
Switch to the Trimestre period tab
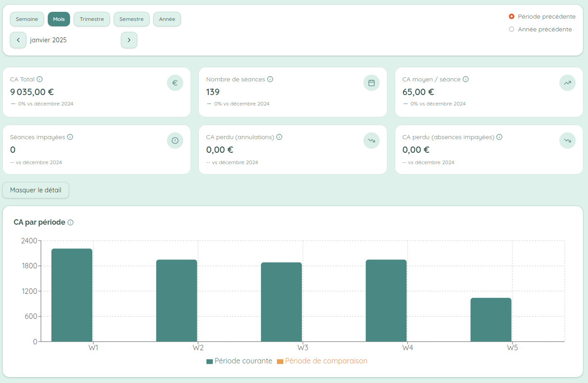point(92,19)
